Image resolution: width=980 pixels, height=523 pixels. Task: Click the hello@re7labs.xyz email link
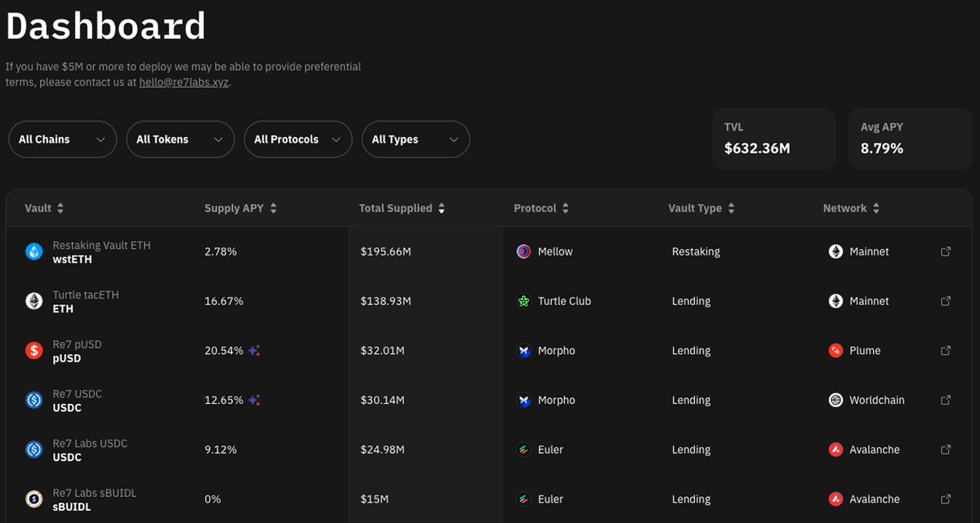click(x=185, y=82)
